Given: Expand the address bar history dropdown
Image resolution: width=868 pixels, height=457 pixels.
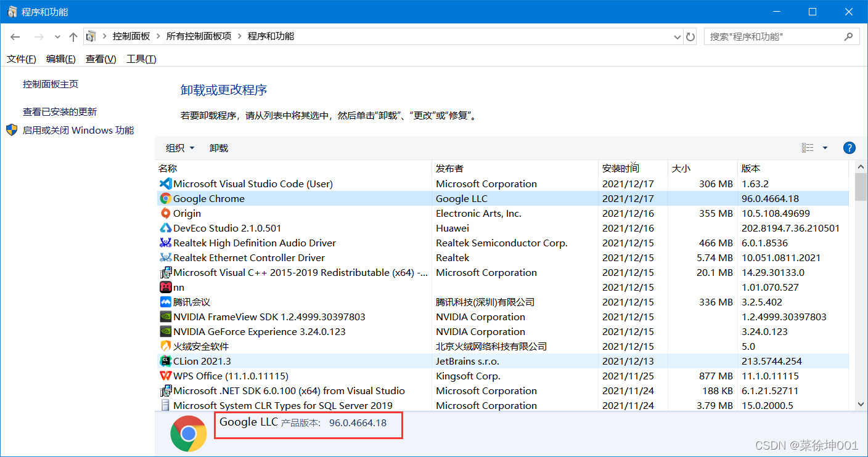Looking at the screenshot, I should point(678,37).
